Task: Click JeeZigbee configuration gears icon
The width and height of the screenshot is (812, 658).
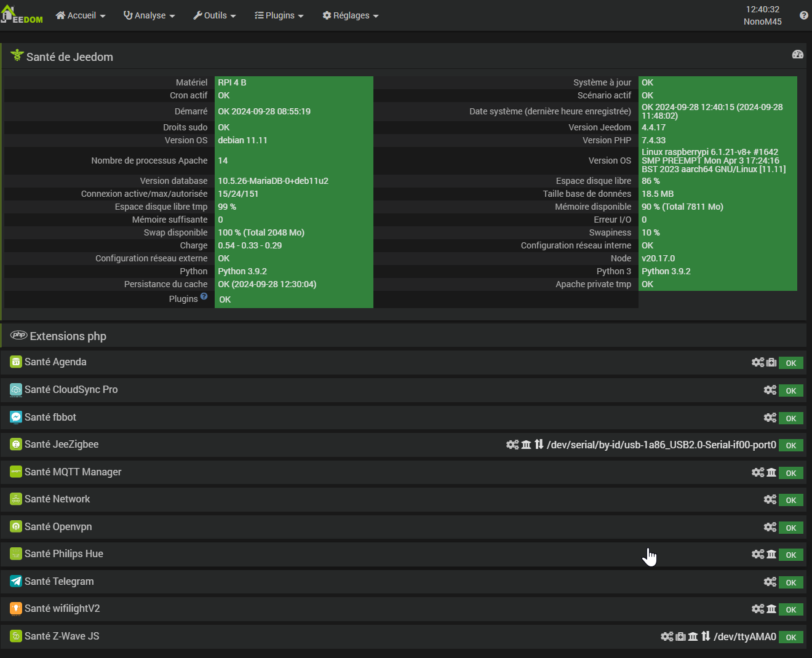Action: [x=512, y=445]
